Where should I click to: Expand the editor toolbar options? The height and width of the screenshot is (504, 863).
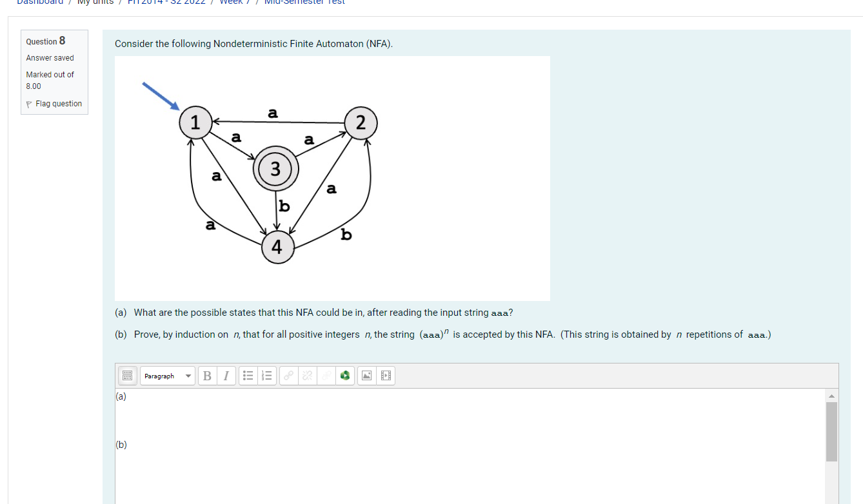(x=127, y=376)
